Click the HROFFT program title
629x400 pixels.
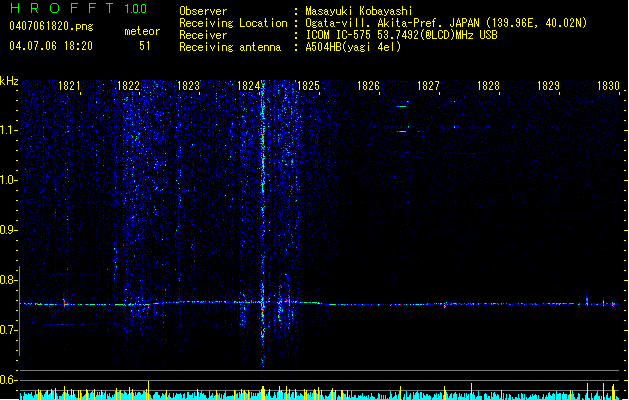click(x=62, y=8)
